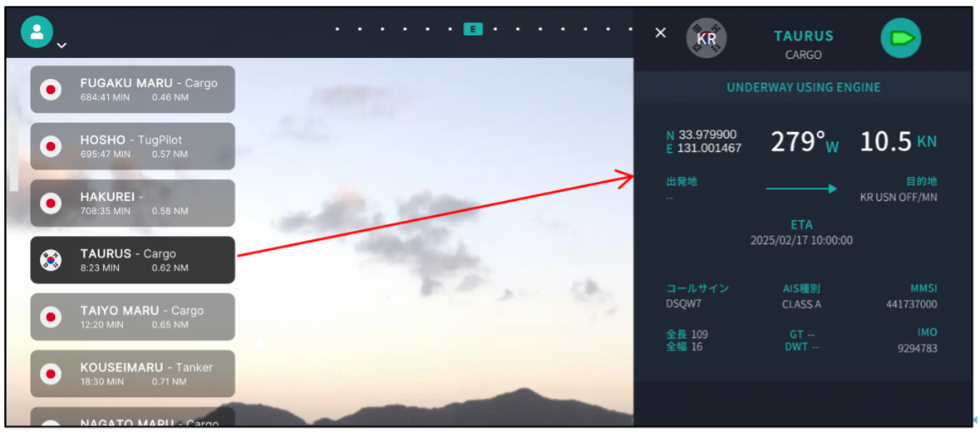Select KOUSEIMARU tanker vessel card
Image resolution: width=980 pixels, height=436 pixels.
pyautogui.click(x=132, y=374)
